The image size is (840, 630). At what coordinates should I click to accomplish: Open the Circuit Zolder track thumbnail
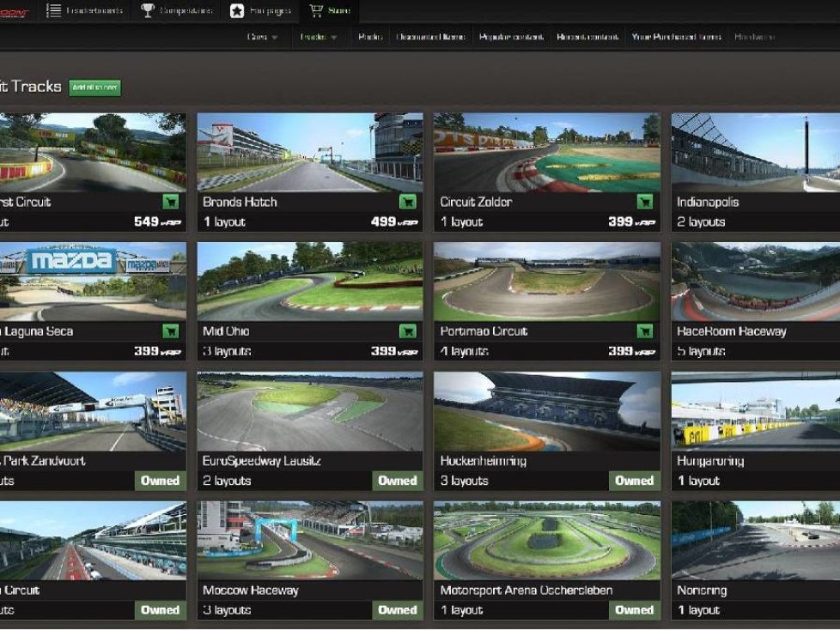click(547, 152)
